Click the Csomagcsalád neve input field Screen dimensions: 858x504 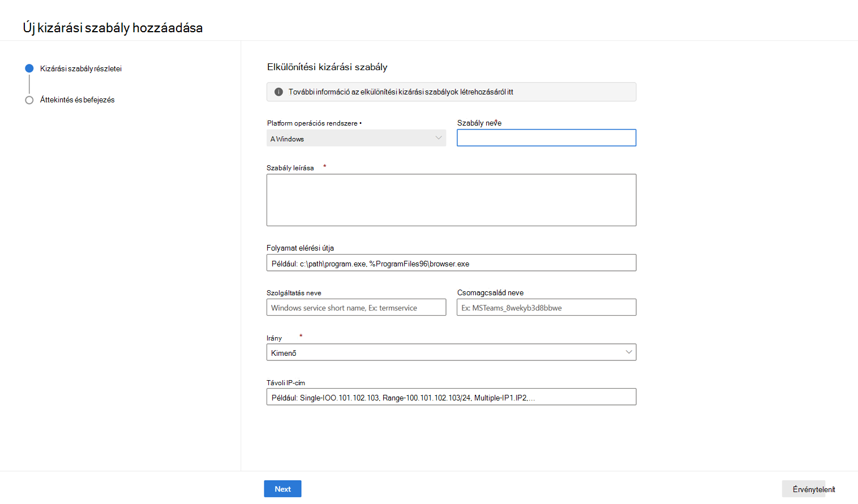[546, 308]
